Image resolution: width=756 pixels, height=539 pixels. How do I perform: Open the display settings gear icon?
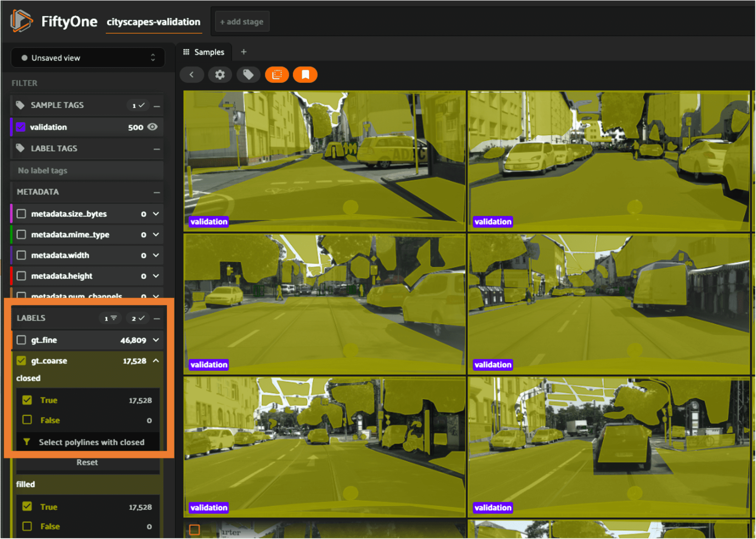pos(220,74)
